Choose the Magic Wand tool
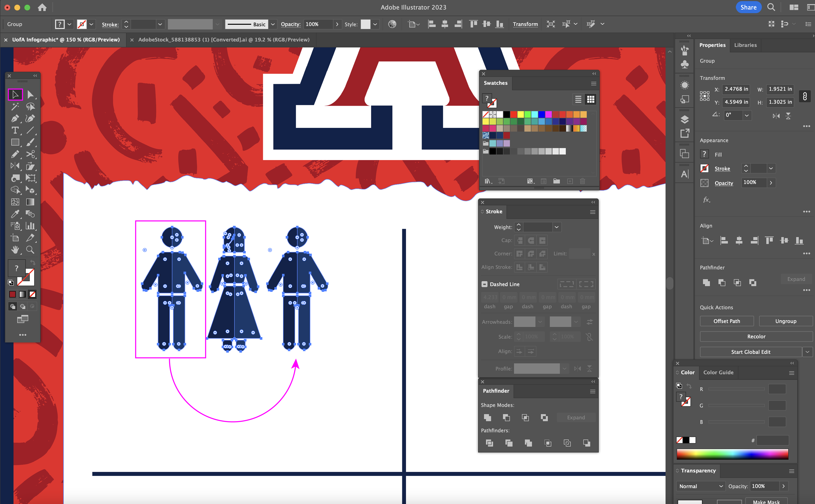The width and height of the screenshot is (815, 504). click(15, 107)
